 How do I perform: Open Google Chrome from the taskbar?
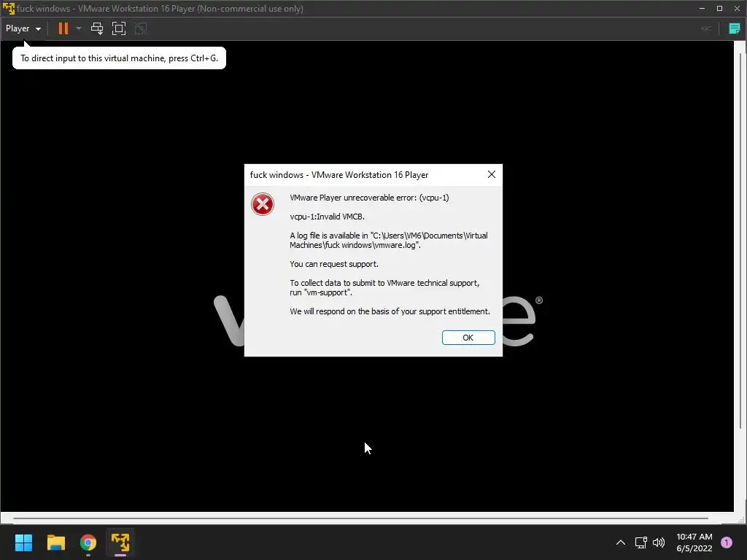click(88, 542)
